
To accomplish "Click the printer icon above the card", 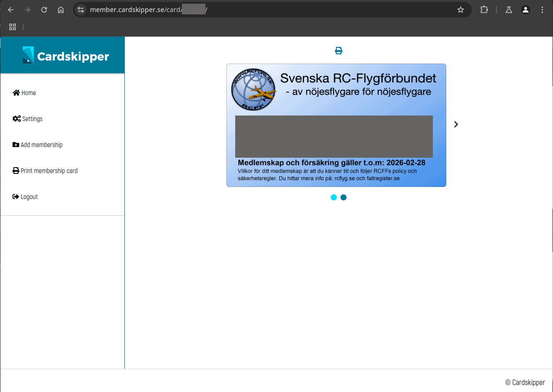I will click(339, 51).
